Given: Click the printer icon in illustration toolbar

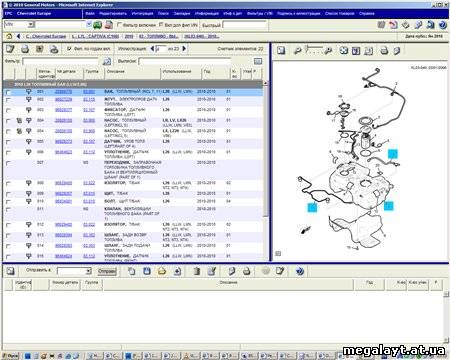Looking at the screenshot, I should 384,51.
